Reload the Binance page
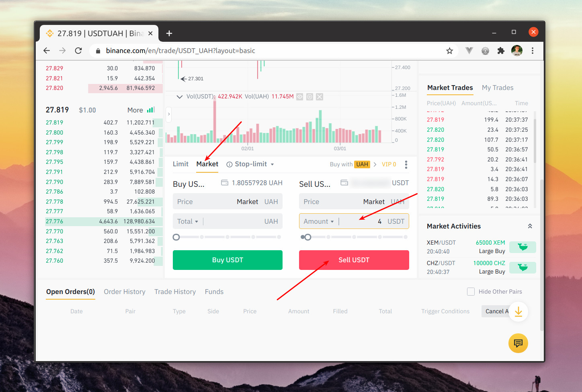 click(x=78, y=51)
